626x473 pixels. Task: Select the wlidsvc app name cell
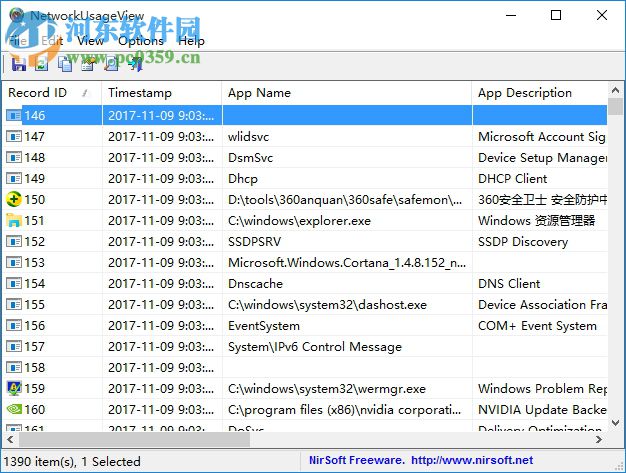347,137
